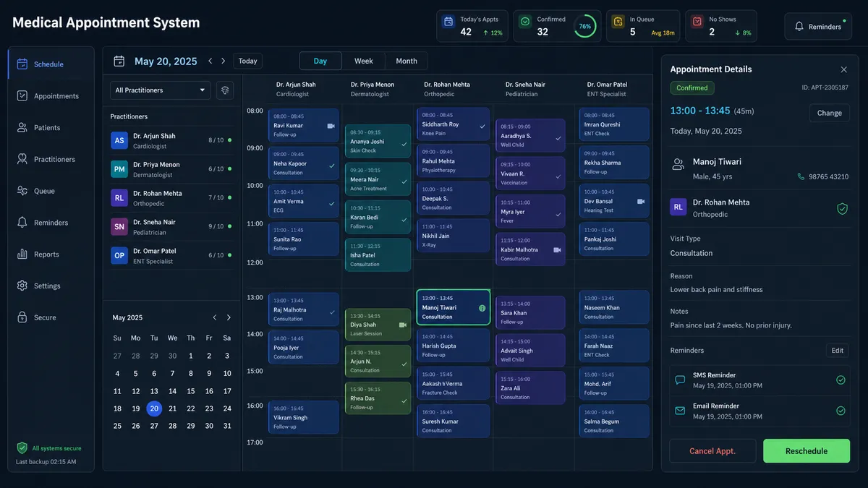
Task: Switch to the Month view tab
Action: click(x=407, y=61)
